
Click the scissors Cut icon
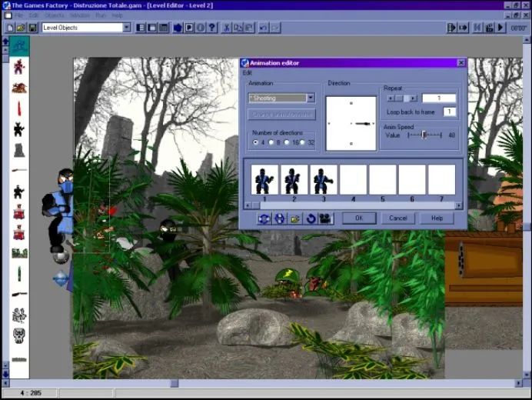pyautogui.click(x=226, y=28)
